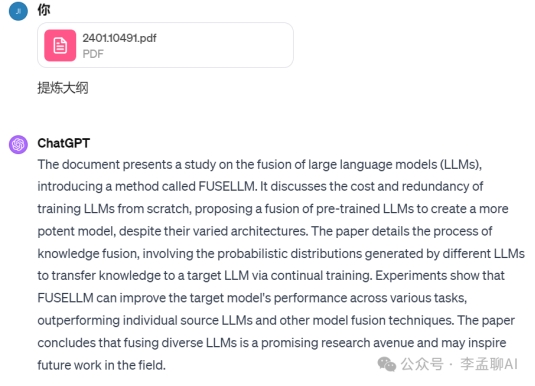Open the 2401.10491.pdf file name
This screenshot has width=535, height=386.
click(119, 38)
